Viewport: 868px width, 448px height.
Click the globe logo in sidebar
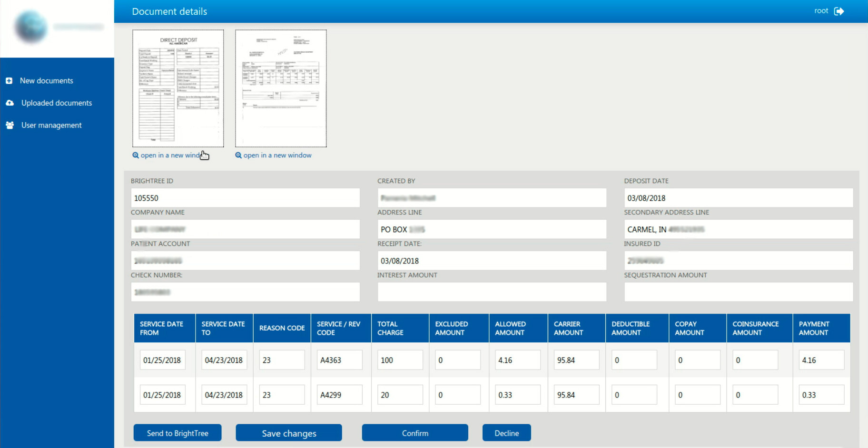tap(31, 27)
